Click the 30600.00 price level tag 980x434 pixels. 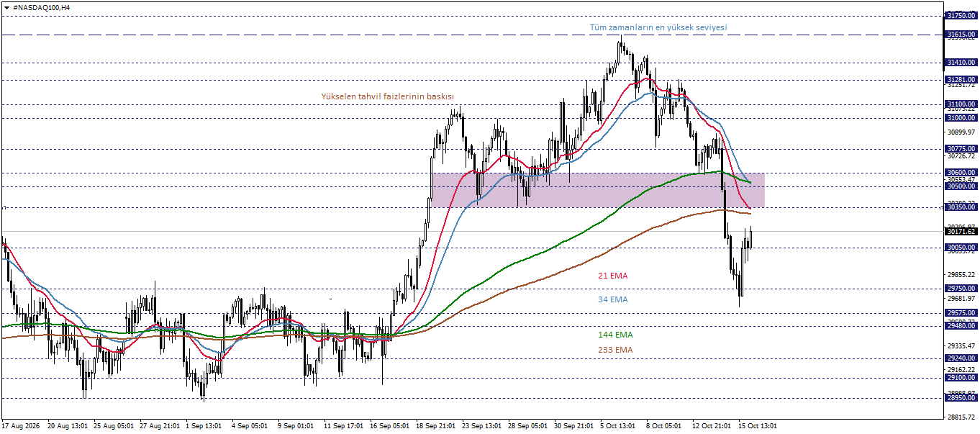click(961, 173)
